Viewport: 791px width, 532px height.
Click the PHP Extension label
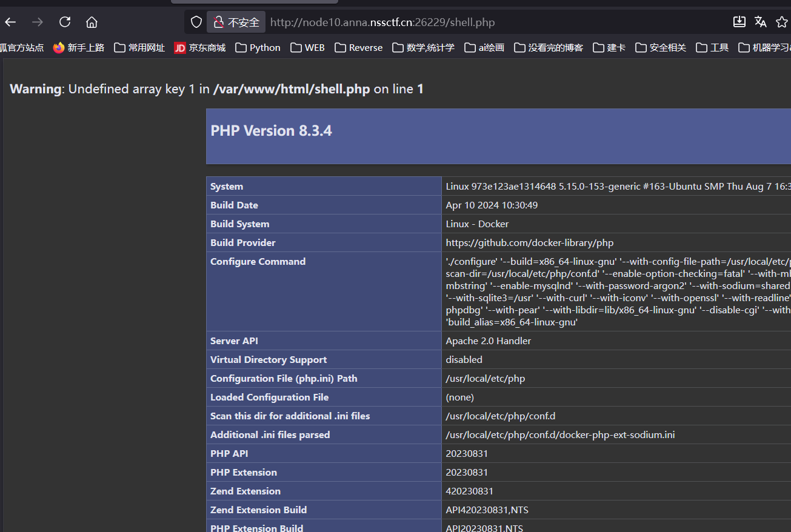[244, 473]
